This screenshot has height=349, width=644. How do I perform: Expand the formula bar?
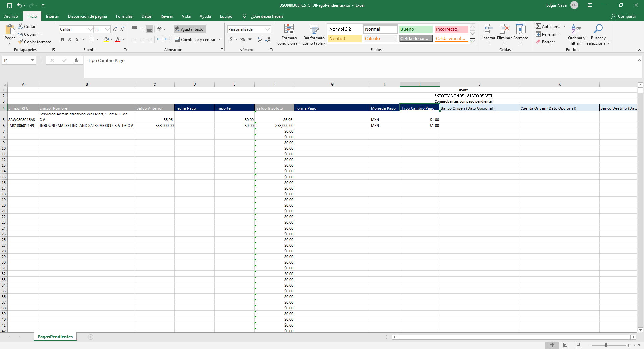click(639, 60)
